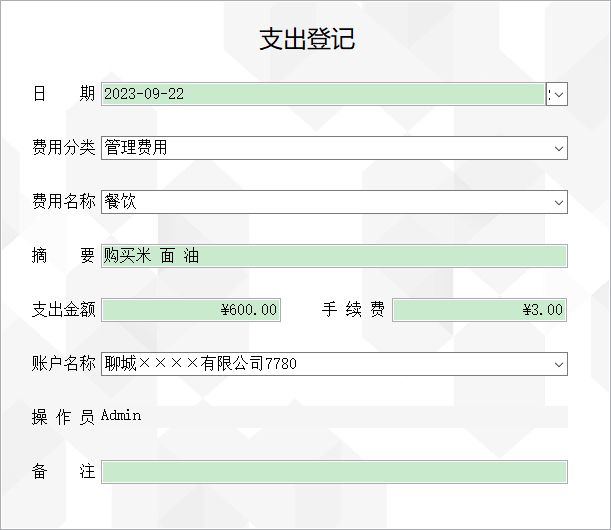Open the date picker dropdown arrow

(557, 94)
